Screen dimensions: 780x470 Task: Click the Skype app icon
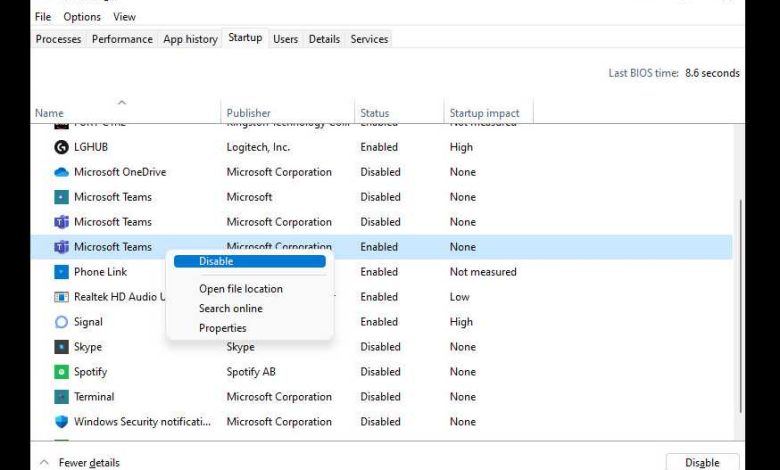pos(61,347)
